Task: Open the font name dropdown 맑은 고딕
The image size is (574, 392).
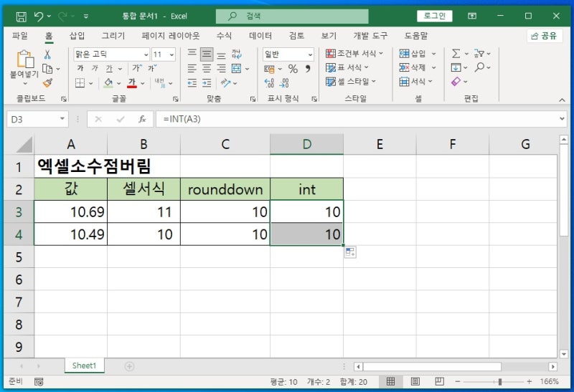Action: (x=146, y=54)
